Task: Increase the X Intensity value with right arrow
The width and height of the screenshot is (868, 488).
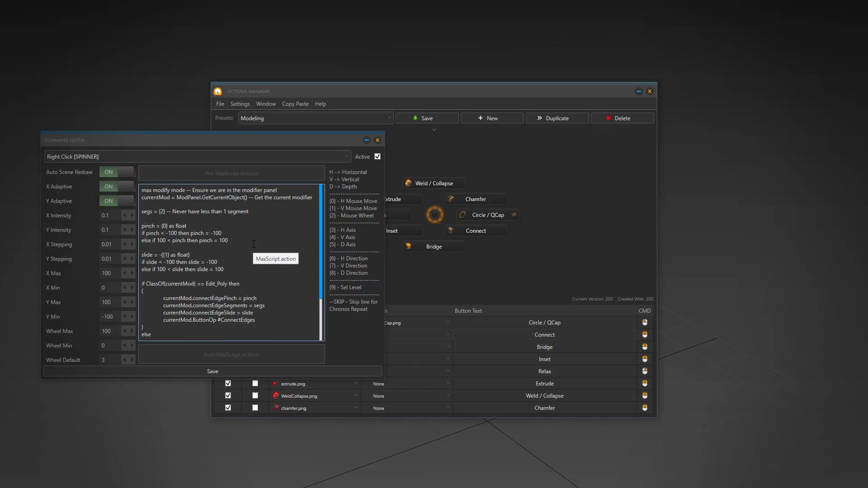Action: [132, 216]
